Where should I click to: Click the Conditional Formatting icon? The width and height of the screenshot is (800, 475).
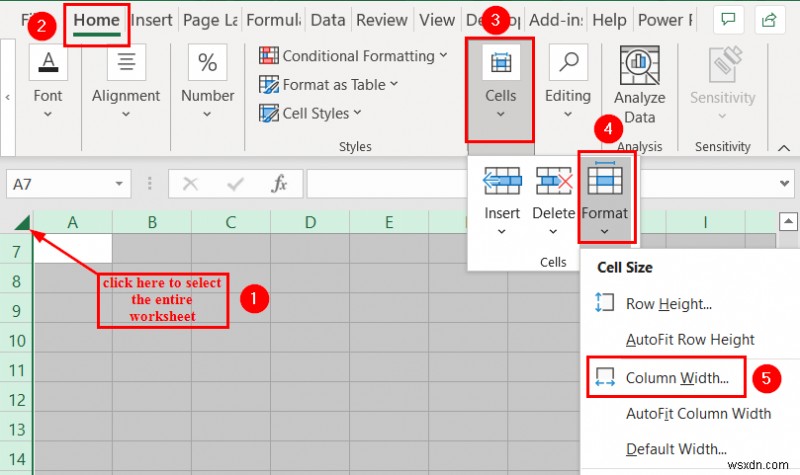tap(268, 55)
